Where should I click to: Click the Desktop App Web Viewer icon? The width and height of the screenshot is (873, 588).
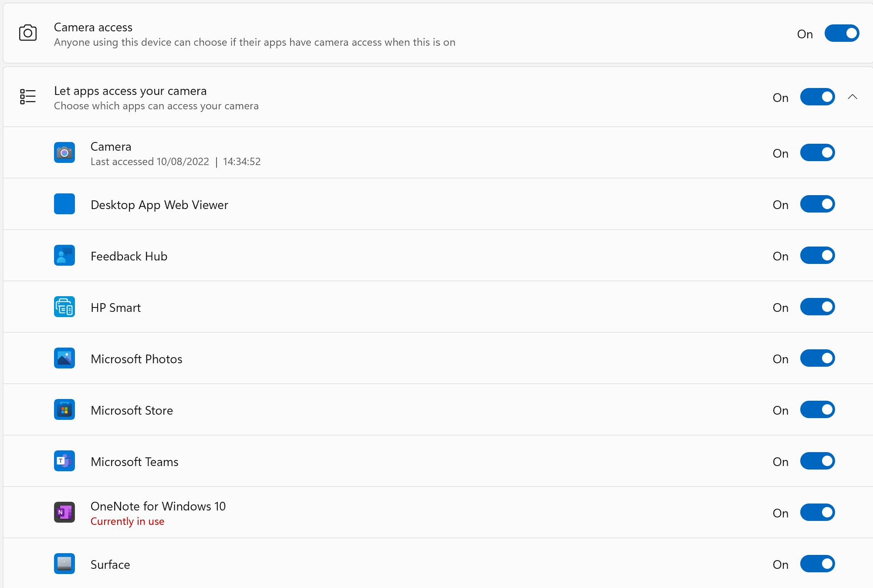(64, 204)
